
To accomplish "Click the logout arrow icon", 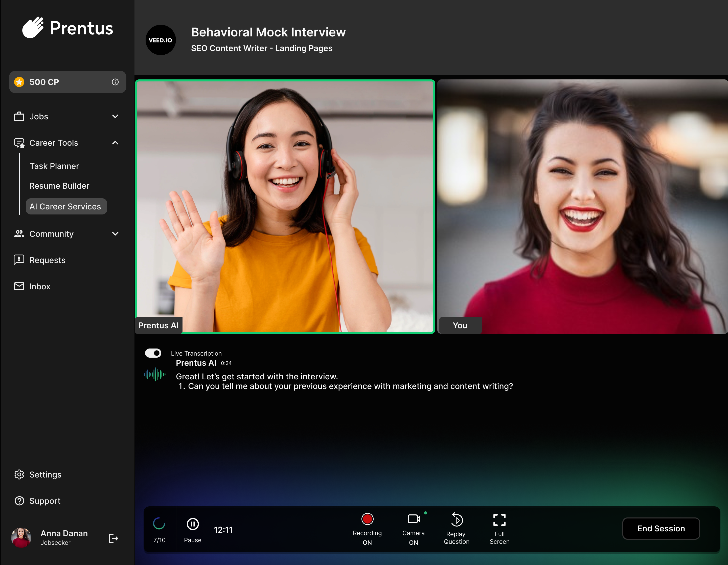I will tap(113, 538).
